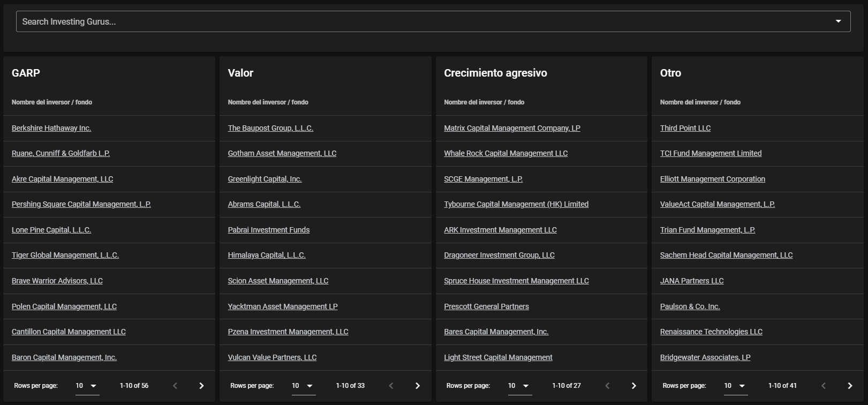Open rows per page selector in GARP table
This screenshot has width=868, height=405.
(x=87, y=386)
